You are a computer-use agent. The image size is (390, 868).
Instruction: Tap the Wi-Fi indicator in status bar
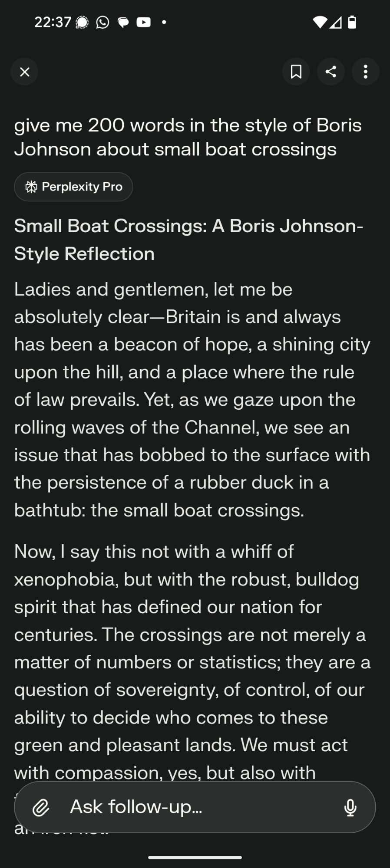(x=320, y=22)
